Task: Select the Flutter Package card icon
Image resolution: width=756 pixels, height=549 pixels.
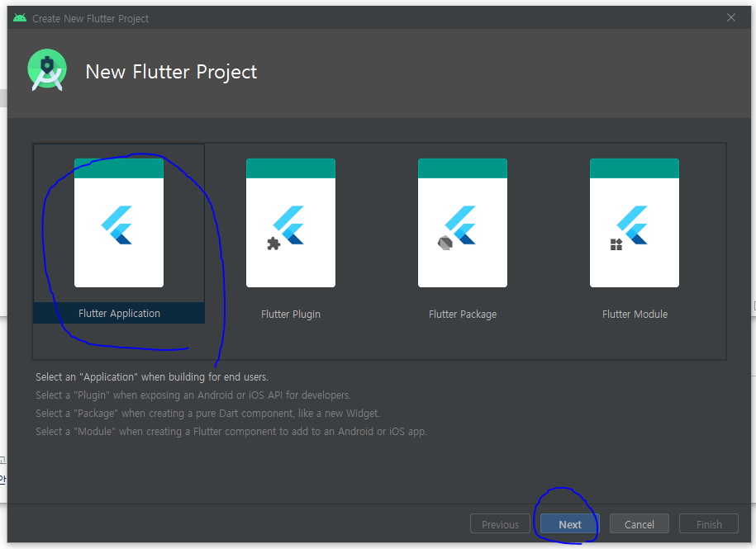Action: coord(463,223)
